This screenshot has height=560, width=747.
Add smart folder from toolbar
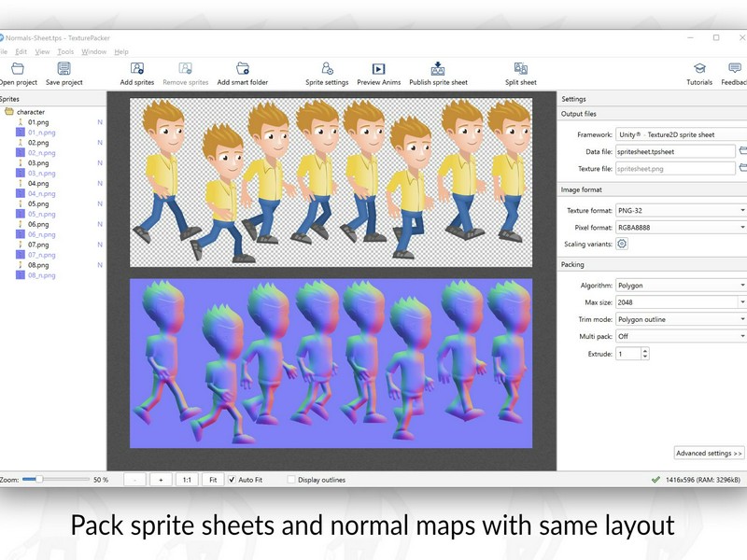click(243, 68)
